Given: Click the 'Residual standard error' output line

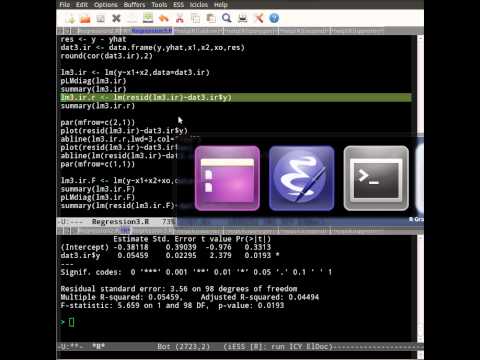Looking at the screenshot, I should pyautogui.click(x=179, y=289).
